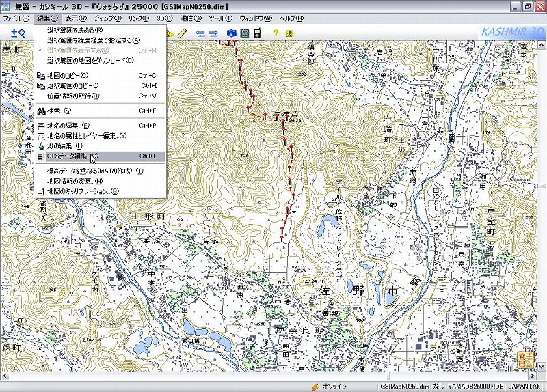Click the yellow question mark help icon
This screenshot has height=392, width=547.
pos(276,33)
